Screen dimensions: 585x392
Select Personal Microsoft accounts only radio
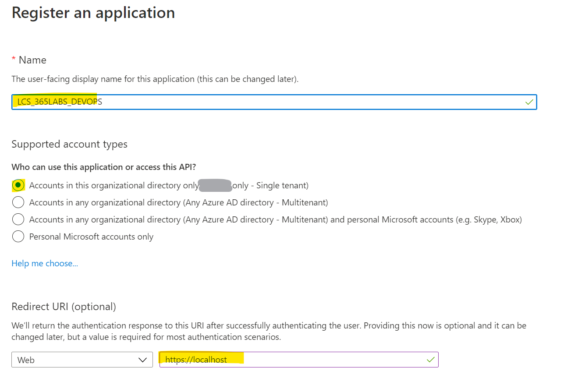pyautogui.click(x=18, y=237)
